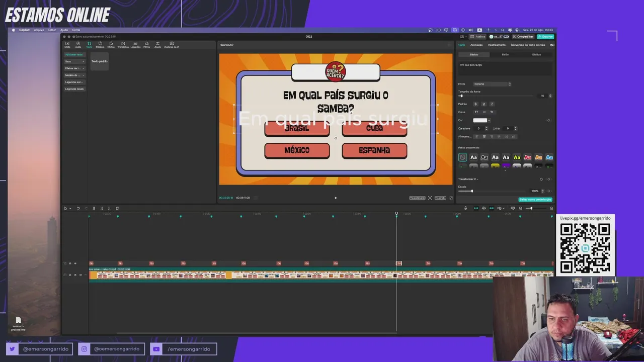Expand the Modelo de texto sidebar section
Viewport: 644px width, 362px height.
point(74,75)
